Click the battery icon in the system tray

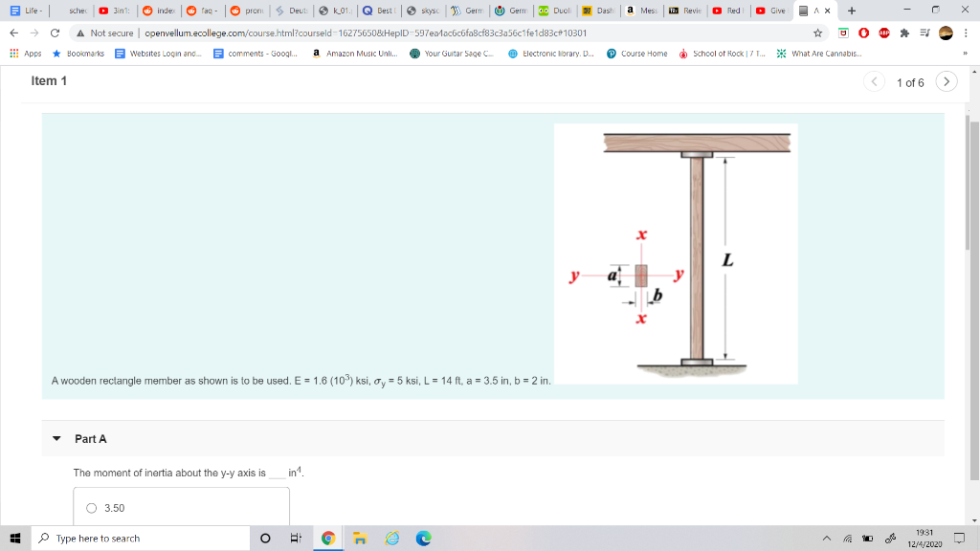tap(869, 540)
